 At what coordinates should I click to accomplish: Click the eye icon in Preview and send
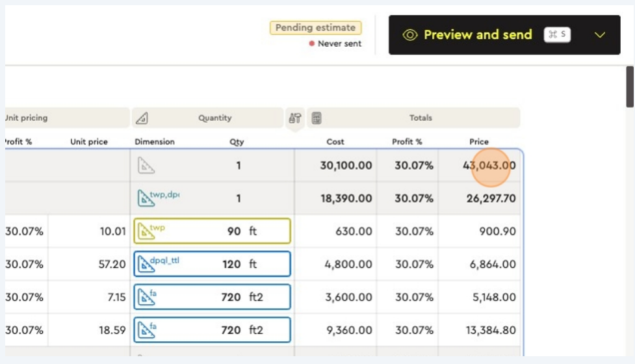click(x=409, y=35)
